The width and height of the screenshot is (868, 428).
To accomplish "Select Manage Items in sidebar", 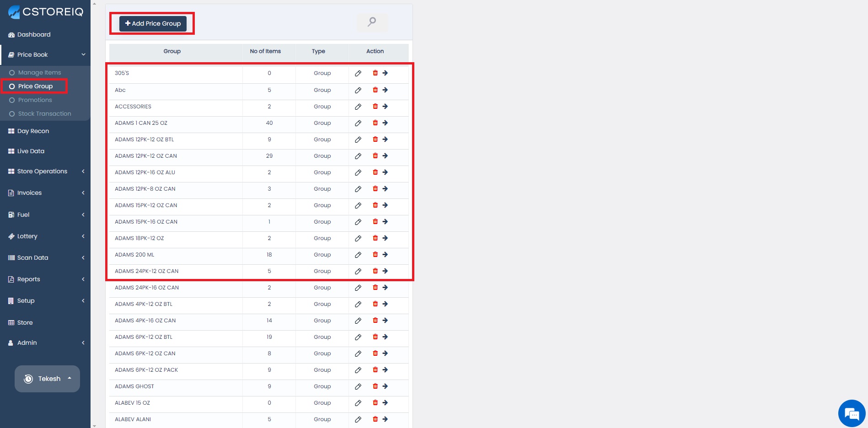I will [39, 73].
